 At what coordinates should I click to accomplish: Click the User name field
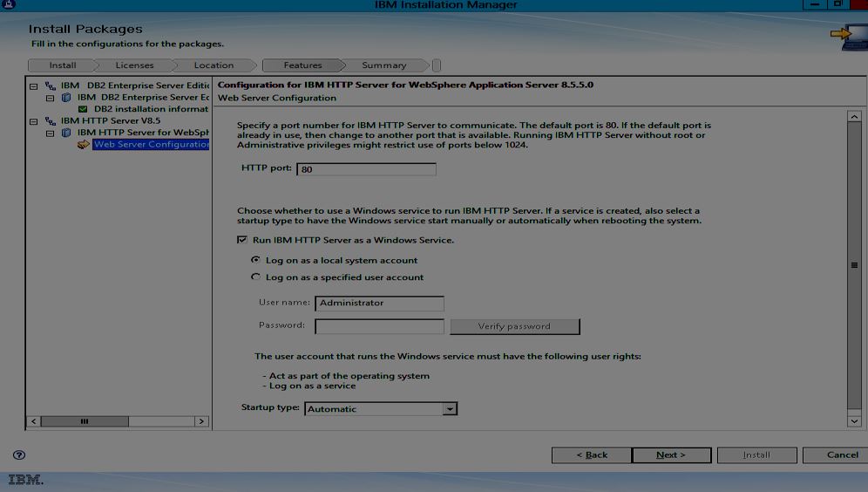click(x=379, y=303)
